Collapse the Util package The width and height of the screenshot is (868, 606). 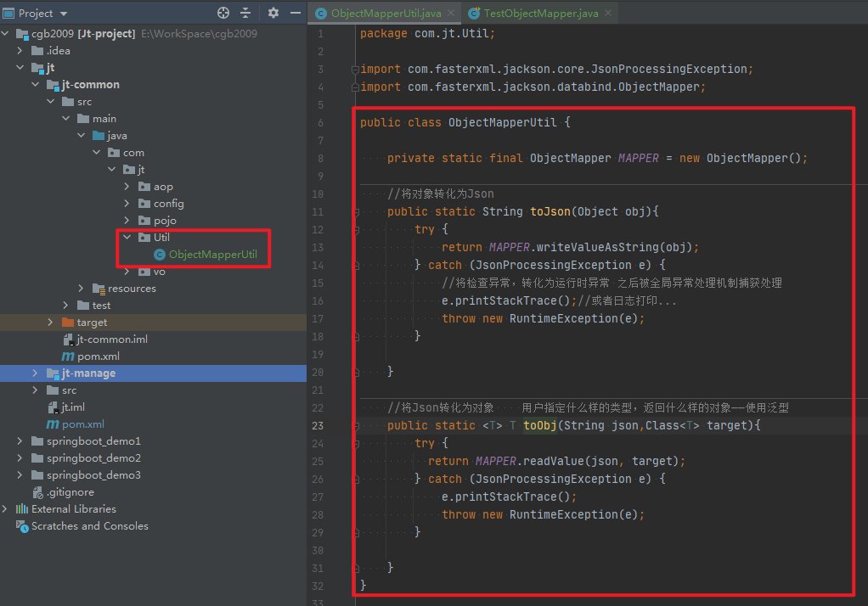point(127,237)
